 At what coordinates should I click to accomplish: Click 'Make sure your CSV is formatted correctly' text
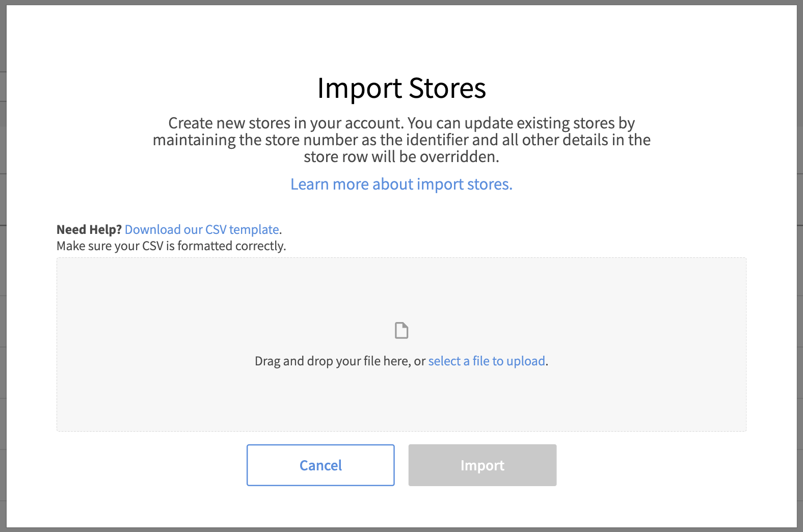[171, 246]
